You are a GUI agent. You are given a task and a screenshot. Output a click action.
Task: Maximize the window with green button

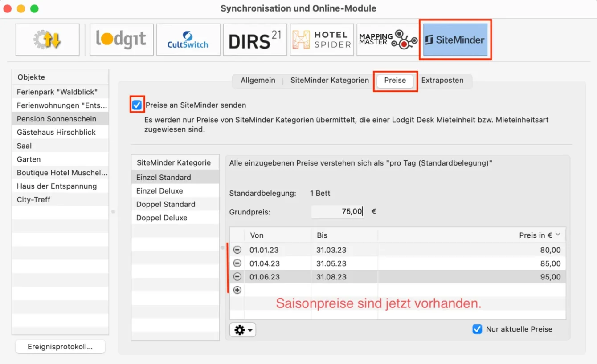coord(34,8)
